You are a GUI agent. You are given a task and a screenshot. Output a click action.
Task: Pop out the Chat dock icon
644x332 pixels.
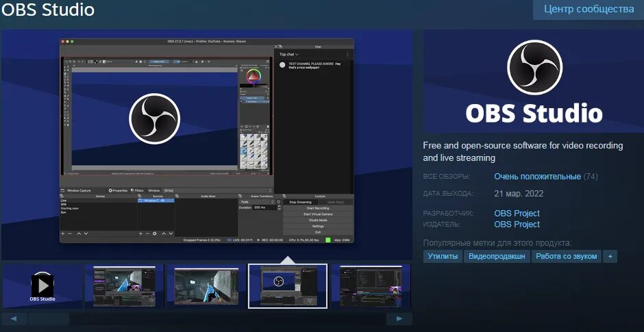pyautogui.click(x=280, y=47)
